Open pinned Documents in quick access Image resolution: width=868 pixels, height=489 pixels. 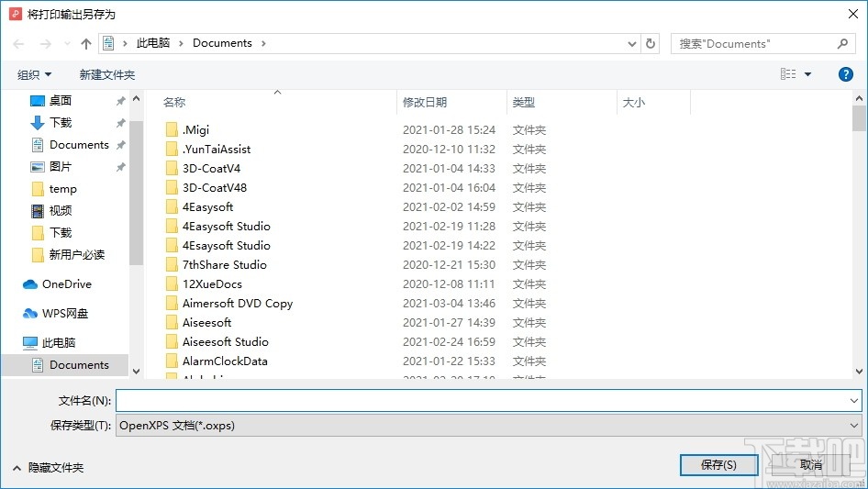(x=79, y=145)
